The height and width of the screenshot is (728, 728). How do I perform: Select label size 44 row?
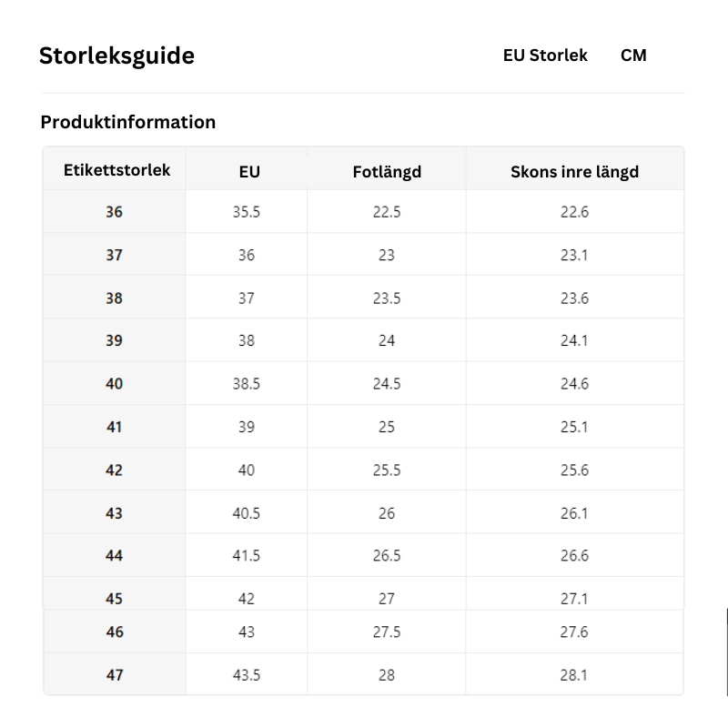click(363, 555)
